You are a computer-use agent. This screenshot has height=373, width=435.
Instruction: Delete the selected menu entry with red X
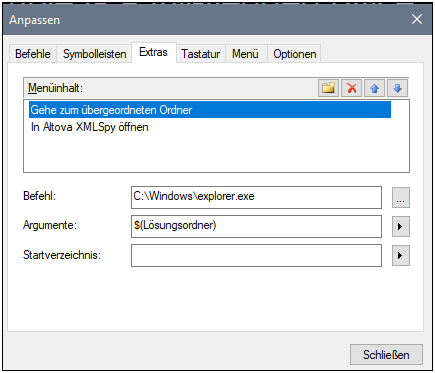tap(351, 88)
